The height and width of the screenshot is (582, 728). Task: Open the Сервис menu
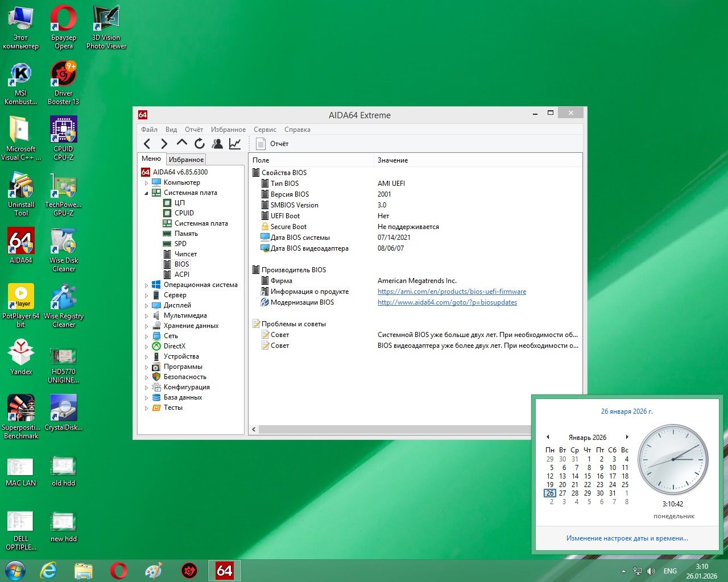click(x=265, y=130)
